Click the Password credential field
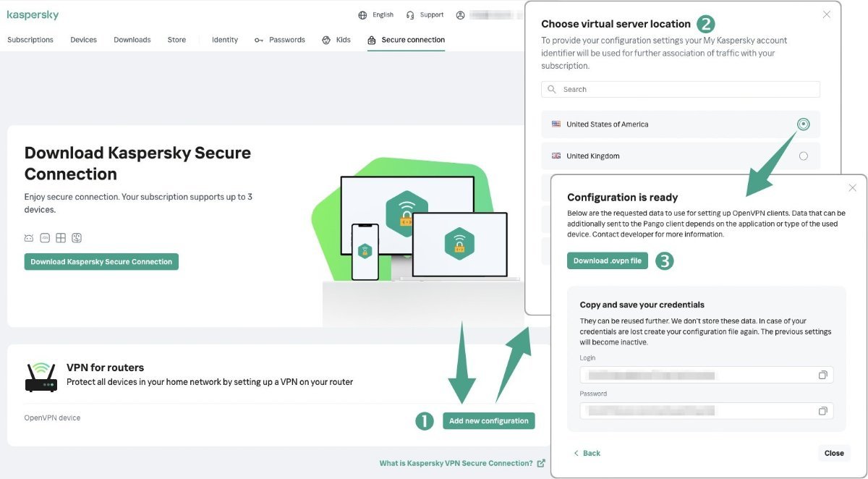Image resolution: width=868 pixels, height=479 pixels. click(x=707, y=411)
